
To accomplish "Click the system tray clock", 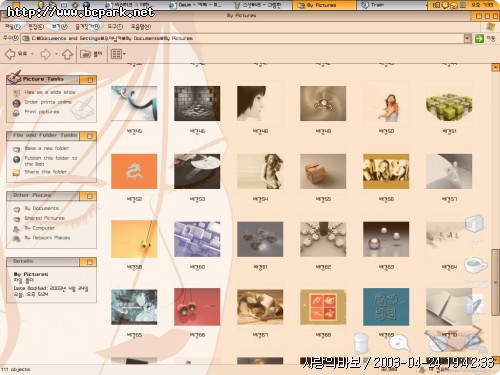I will (482, 5).
